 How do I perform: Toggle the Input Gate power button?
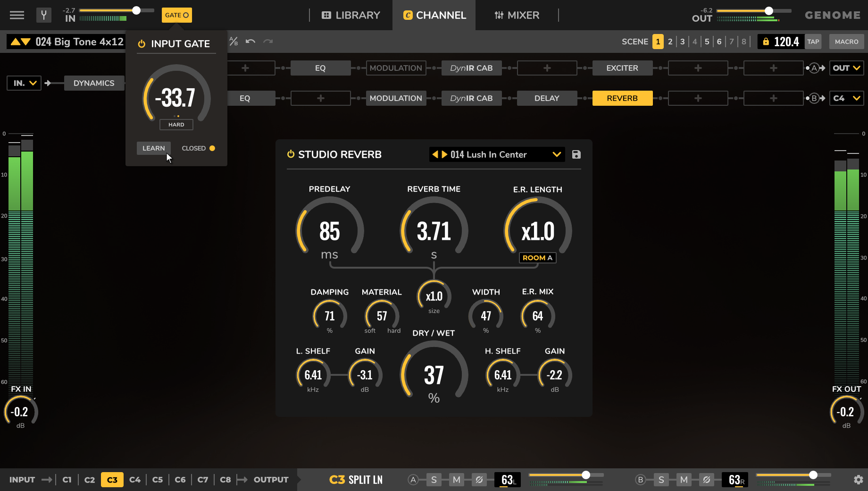[x=142, y=43]
